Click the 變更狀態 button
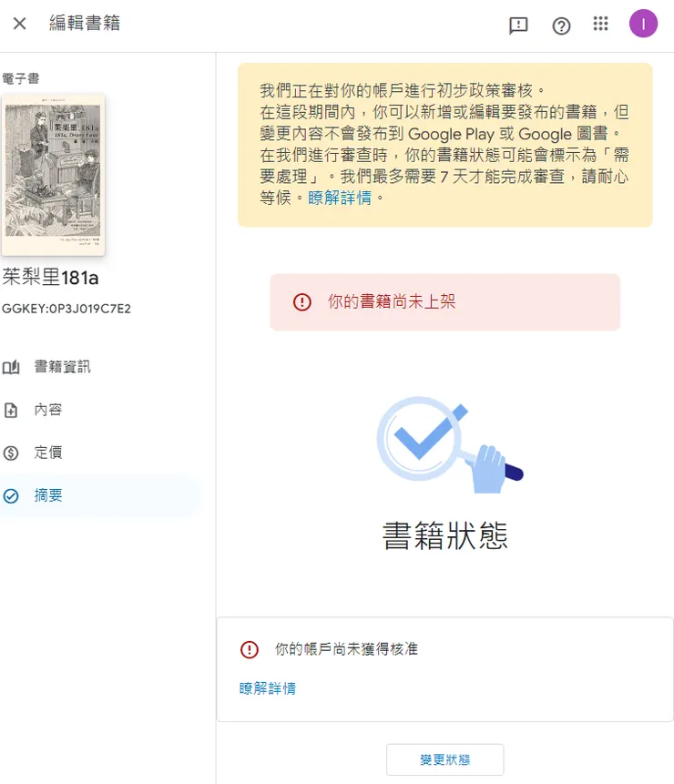674x784 pixels. click(444, 759)
